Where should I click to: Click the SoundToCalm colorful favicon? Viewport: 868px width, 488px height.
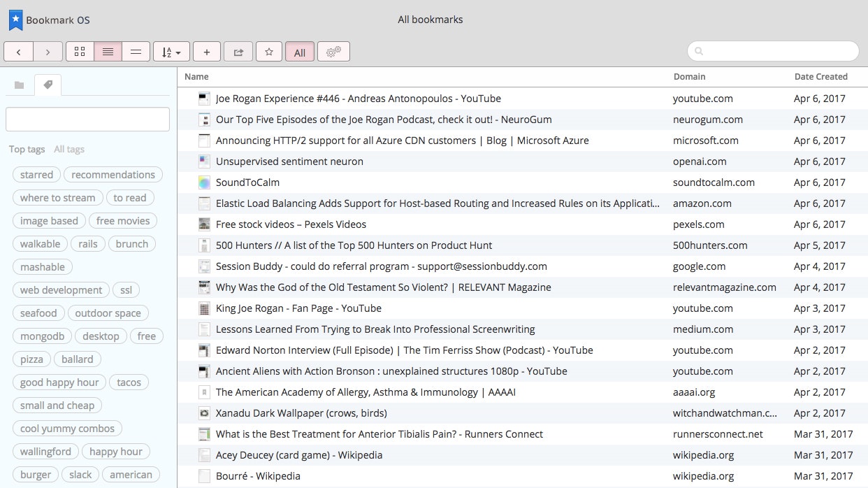[204, 182]
